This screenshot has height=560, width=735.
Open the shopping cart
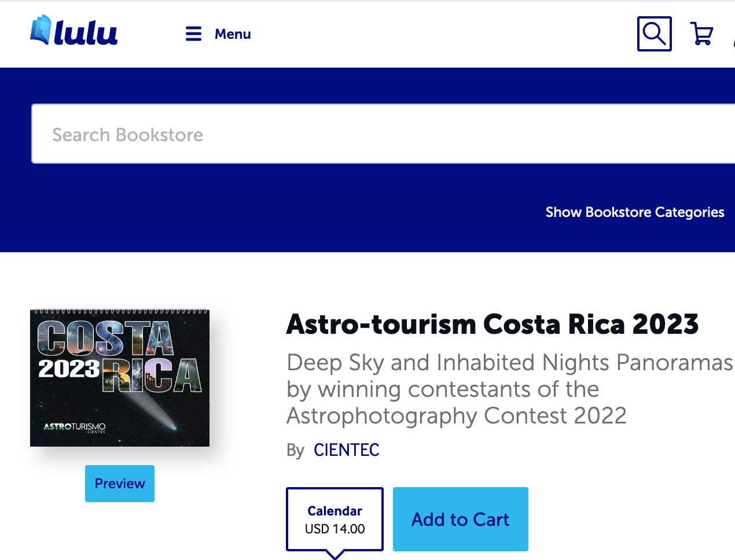701,34
